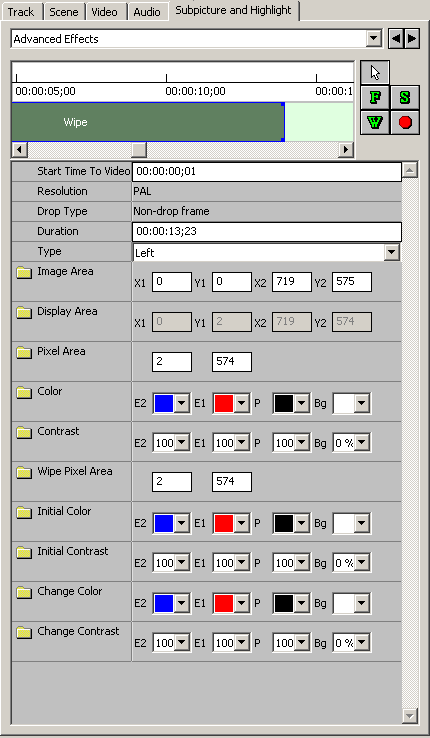Image resolution: width=430 pixels, height=738 pixels.
Task: Open Contrast Bg percentage dropdown
Action: click(362, 443)
